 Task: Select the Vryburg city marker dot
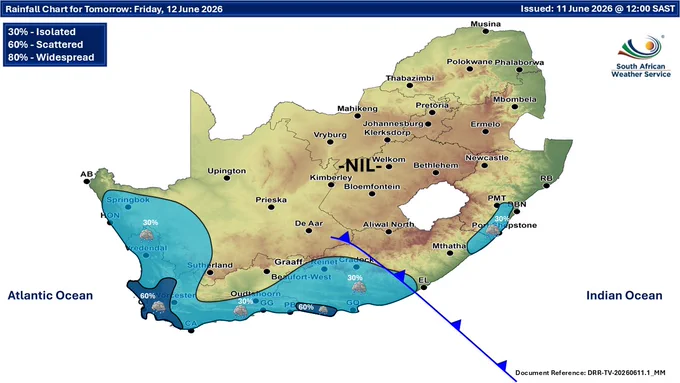[330, 142]
